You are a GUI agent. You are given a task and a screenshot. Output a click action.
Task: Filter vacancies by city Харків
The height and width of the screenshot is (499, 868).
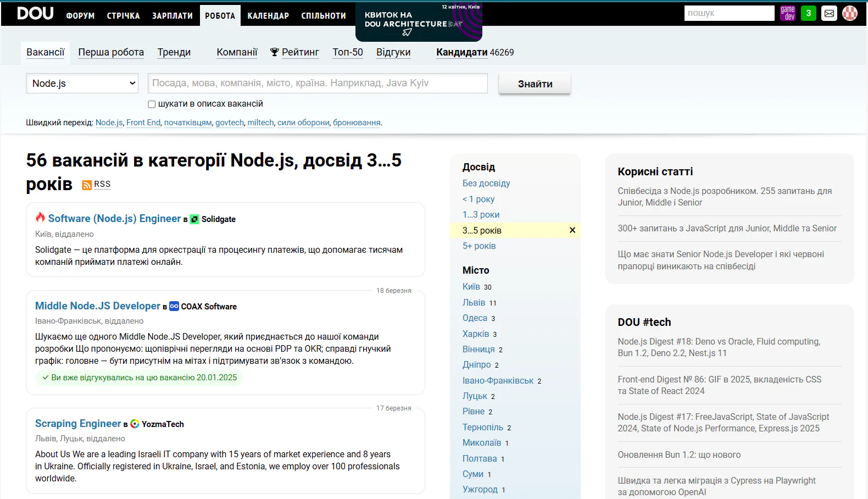(476, 334)
